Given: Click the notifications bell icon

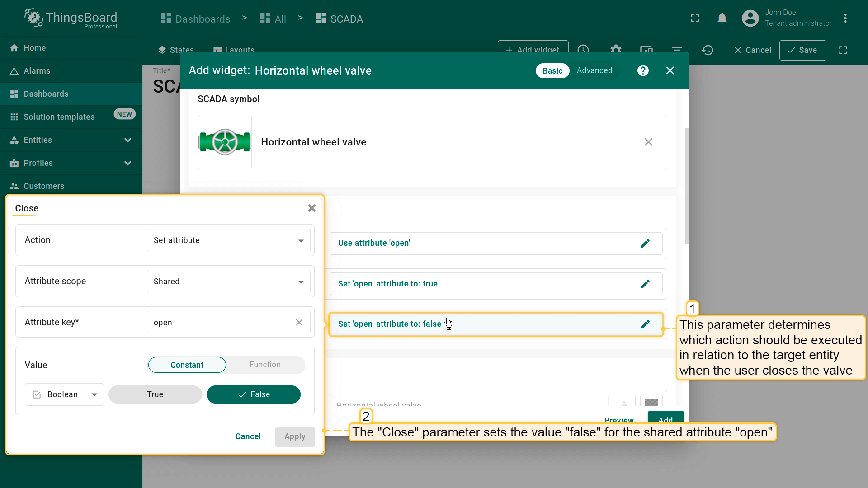Looking at the screenshot, I should pos(722,19).
